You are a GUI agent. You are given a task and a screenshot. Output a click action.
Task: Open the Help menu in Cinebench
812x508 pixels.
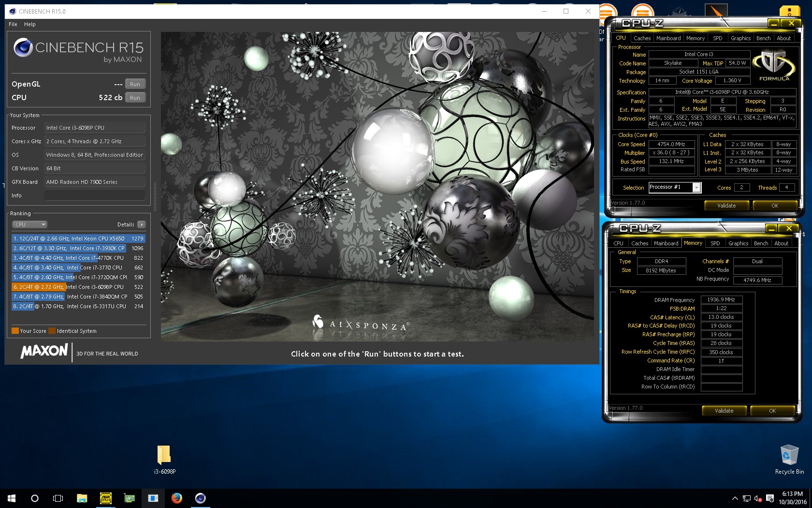pyautogui.click(x=30, y=24)
